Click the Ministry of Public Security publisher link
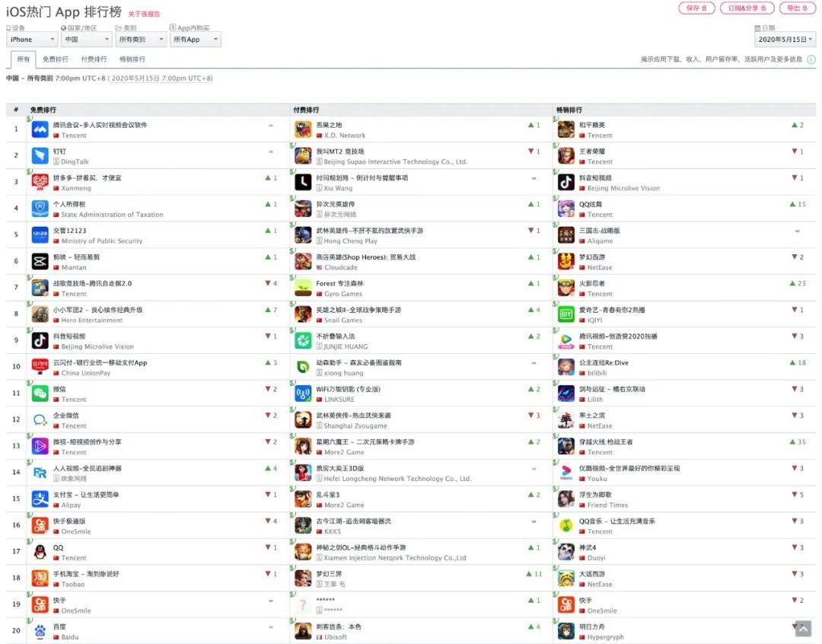Screen dimensions: 822x644 pos(102,241)
